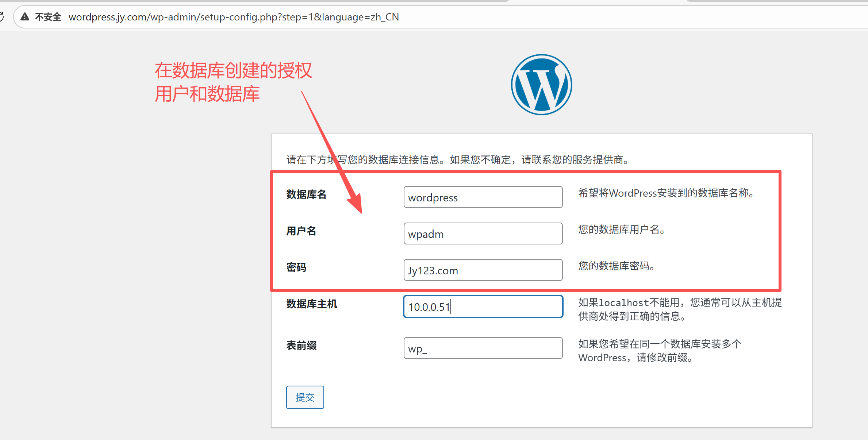Click the 表前缀 field containing wp_

coord(483,348)
